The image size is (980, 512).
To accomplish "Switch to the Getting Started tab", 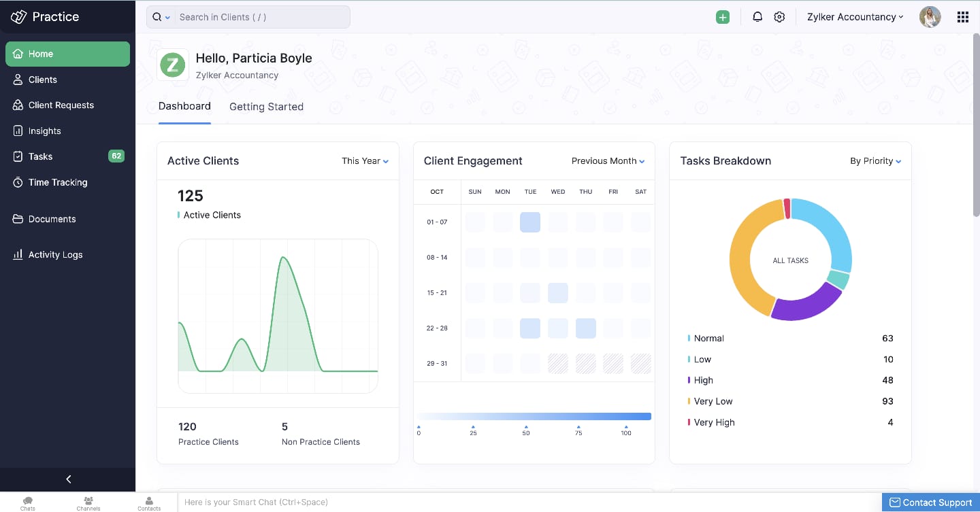I will coord(266,107).
